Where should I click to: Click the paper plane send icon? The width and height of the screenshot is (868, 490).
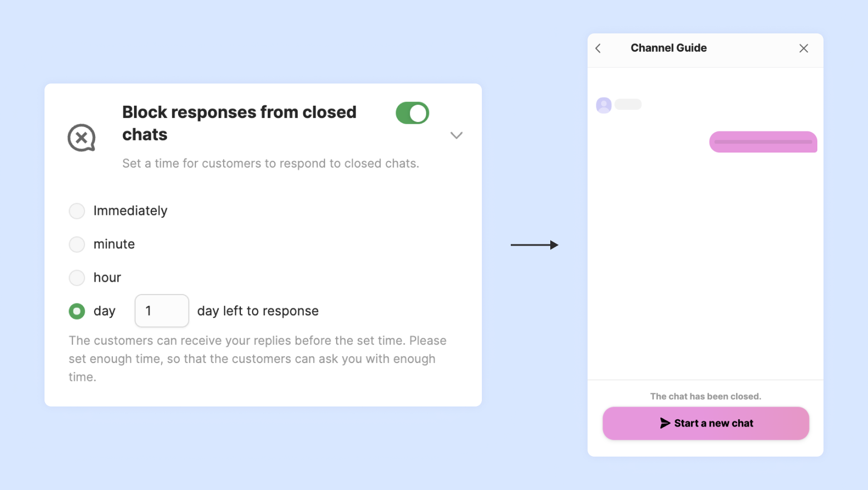click(665, 423)
